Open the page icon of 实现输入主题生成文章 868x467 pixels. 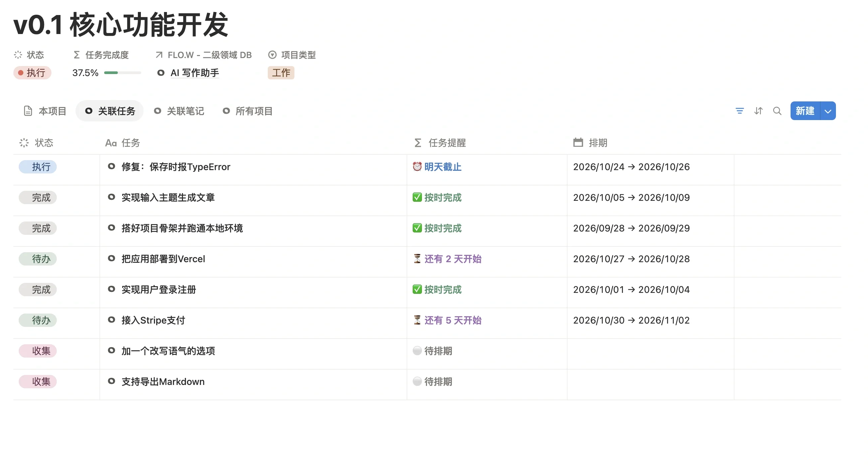(x=111, y=197)
